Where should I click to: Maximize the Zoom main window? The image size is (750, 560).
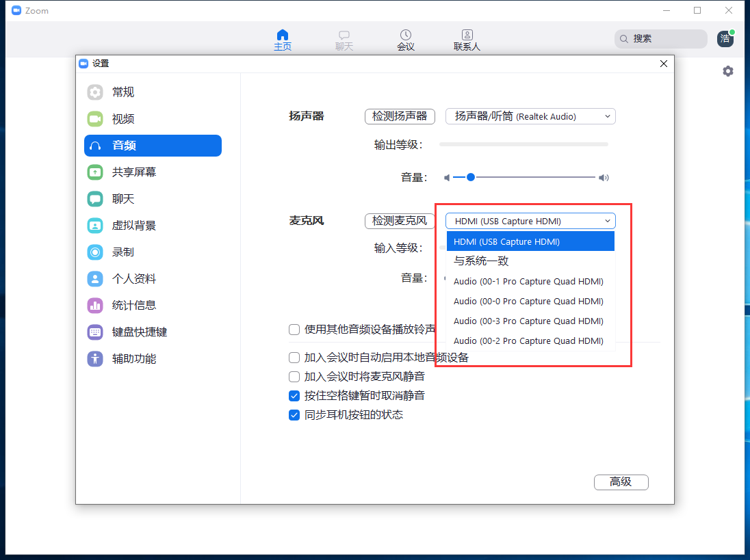(697, 10)
